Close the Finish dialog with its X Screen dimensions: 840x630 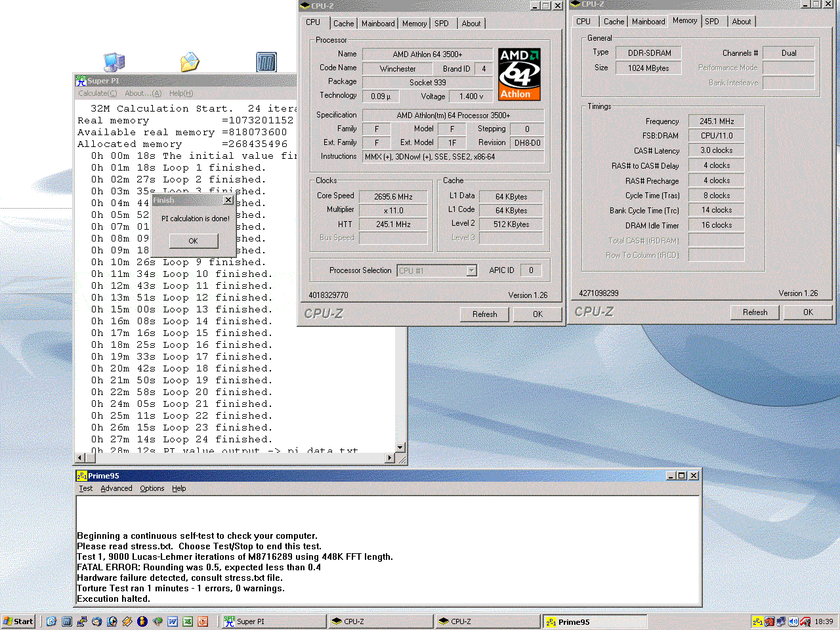pyautogui.click(x=228, y=200)
